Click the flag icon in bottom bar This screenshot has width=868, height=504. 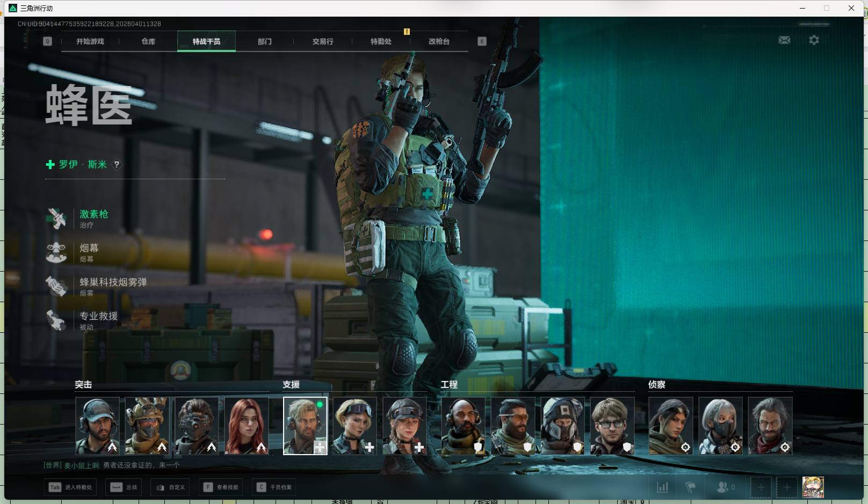point(691,487)
